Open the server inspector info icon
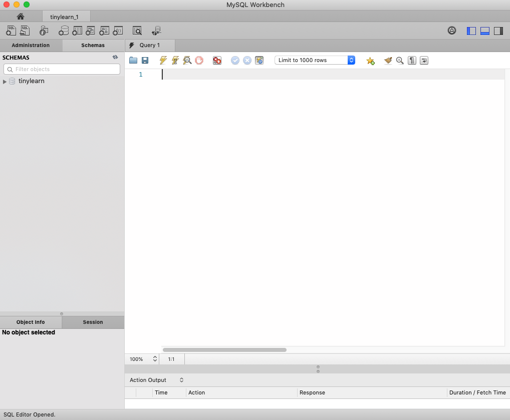The height and width of the screenshot is (420, 510). pyautogui.click(x=44, y=31)
